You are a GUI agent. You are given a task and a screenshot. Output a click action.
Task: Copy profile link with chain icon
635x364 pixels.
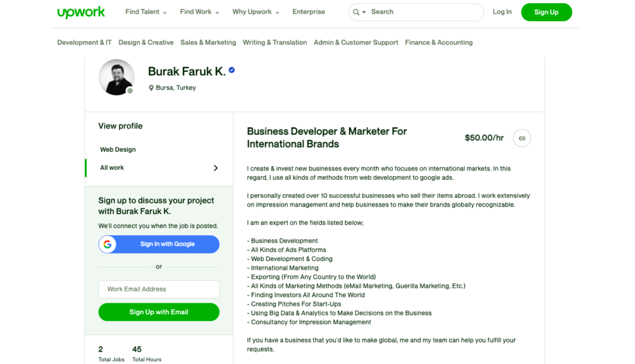[x=522, y=138]
